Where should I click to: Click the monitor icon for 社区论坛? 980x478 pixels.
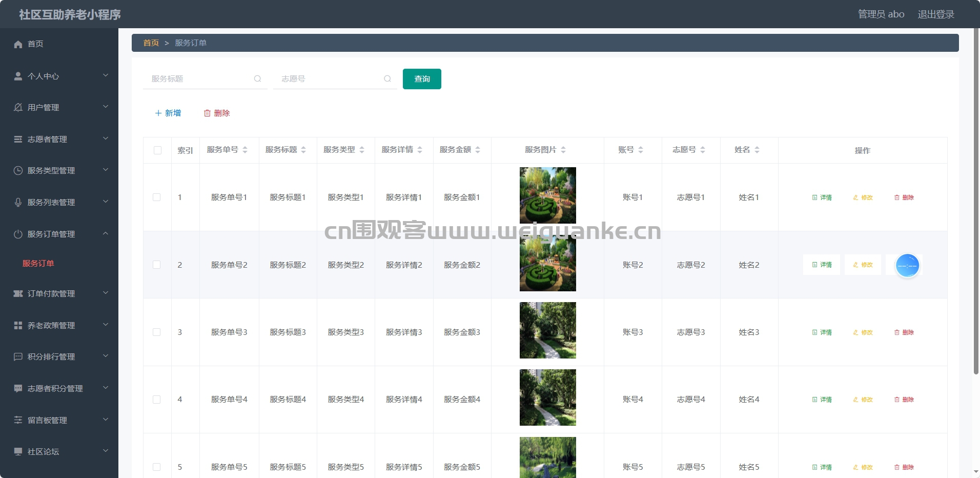[18, 451]
